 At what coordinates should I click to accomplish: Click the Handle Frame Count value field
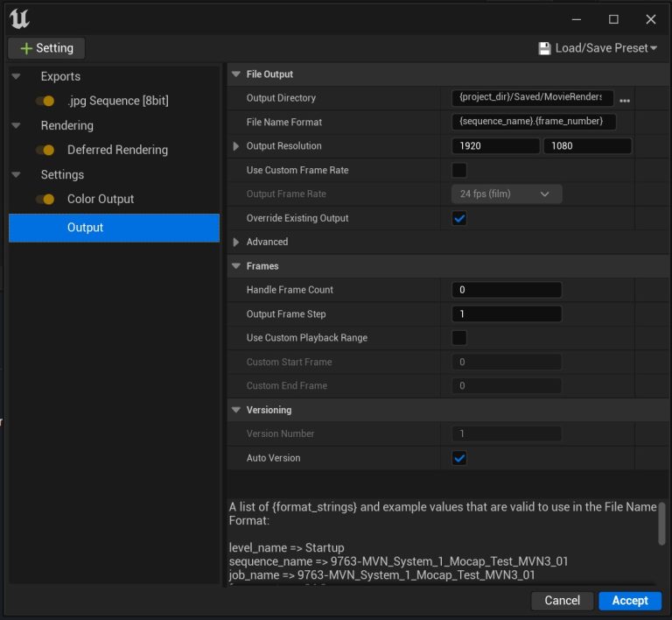[x=507, y=290]
